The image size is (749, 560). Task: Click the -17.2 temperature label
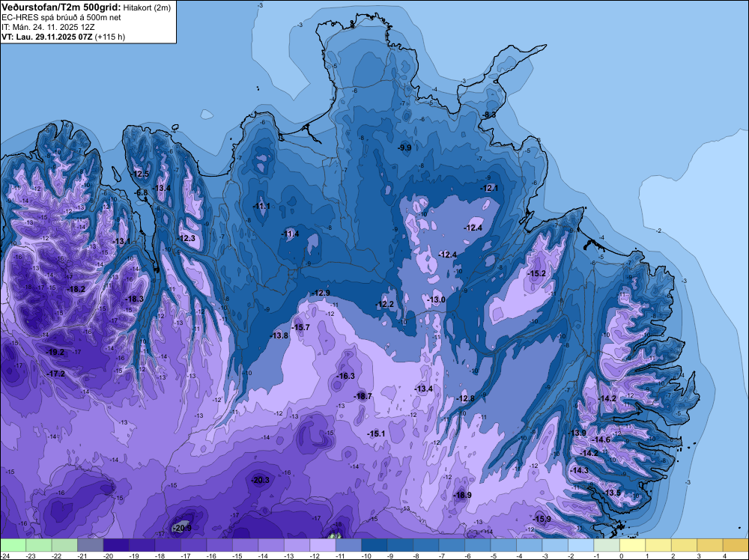coord(56,374)
